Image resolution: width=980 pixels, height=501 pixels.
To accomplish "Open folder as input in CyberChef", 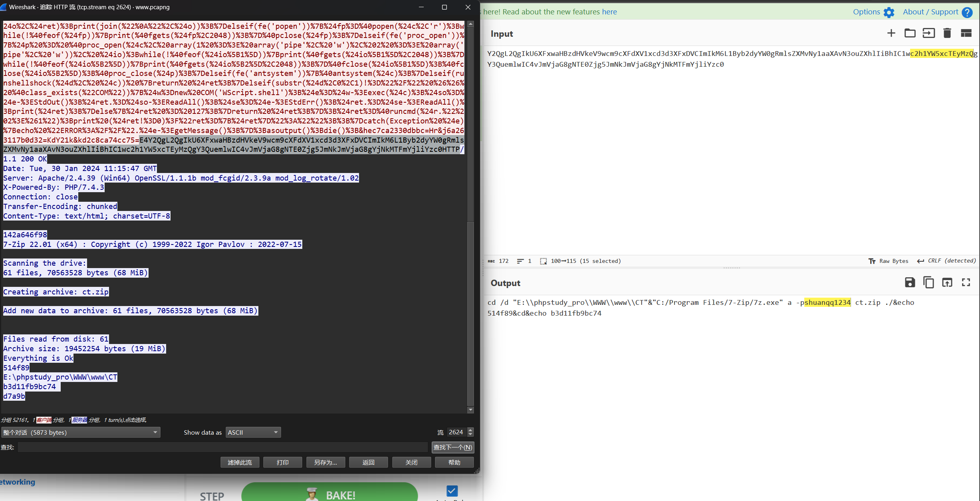I will tap(910, 33).
